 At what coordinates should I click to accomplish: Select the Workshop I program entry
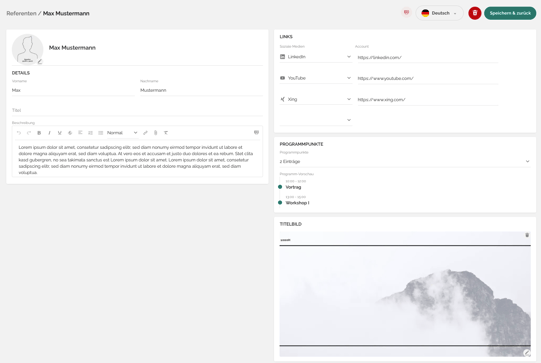297,203
